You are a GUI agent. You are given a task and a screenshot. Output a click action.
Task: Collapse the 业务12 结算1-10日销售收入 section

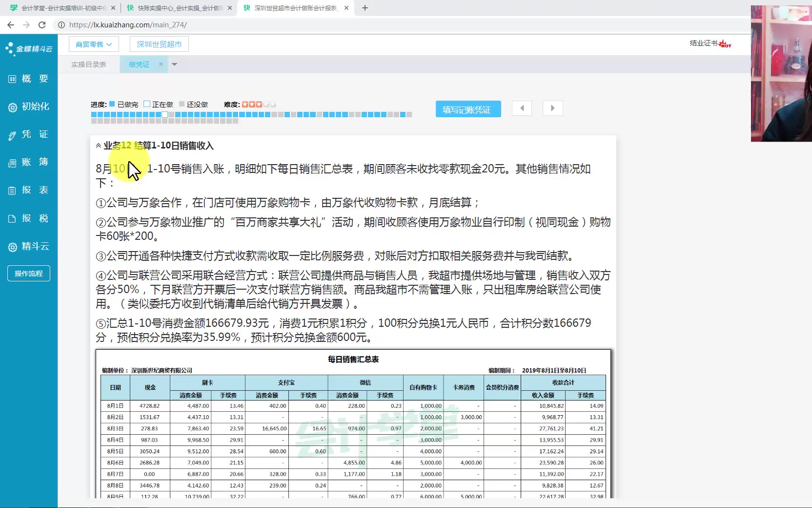[x=98, y=146]
